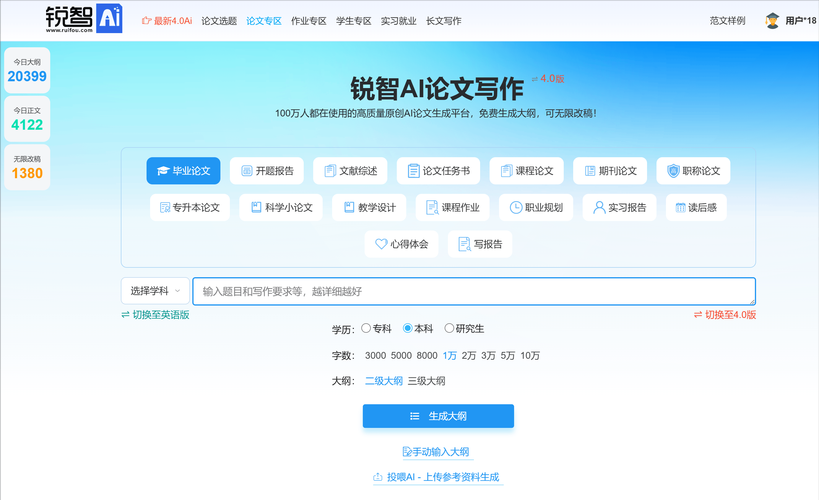
Task: Click the shield icon beside 职称论文
Action: click(x=673, y=171)
